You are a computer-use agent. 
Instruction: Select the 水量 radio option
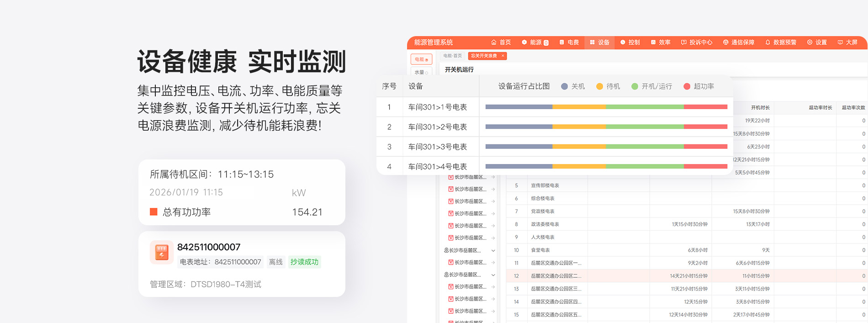click(426, 73)
